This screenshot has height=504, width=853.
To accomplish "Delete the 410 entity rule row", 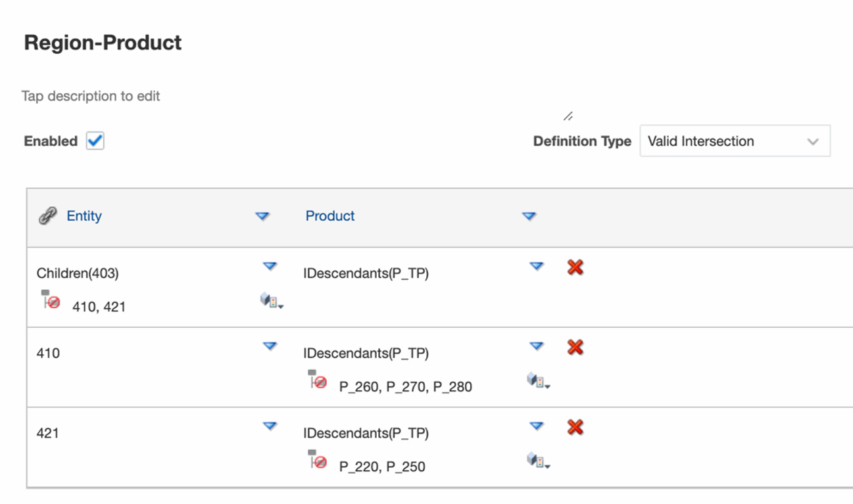I will pyautogui.click(x=575, y=347).
